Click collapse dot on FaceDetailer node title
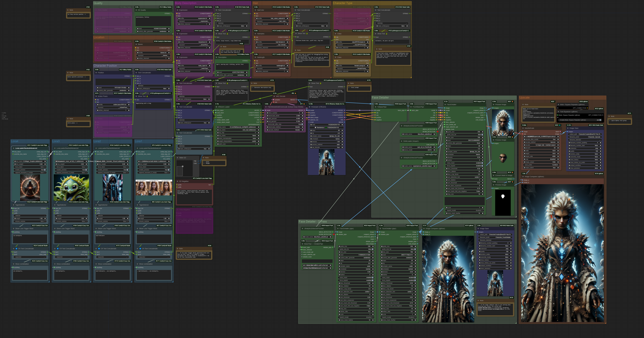Viewport: 644px width, 338px height. click(445, 105)
